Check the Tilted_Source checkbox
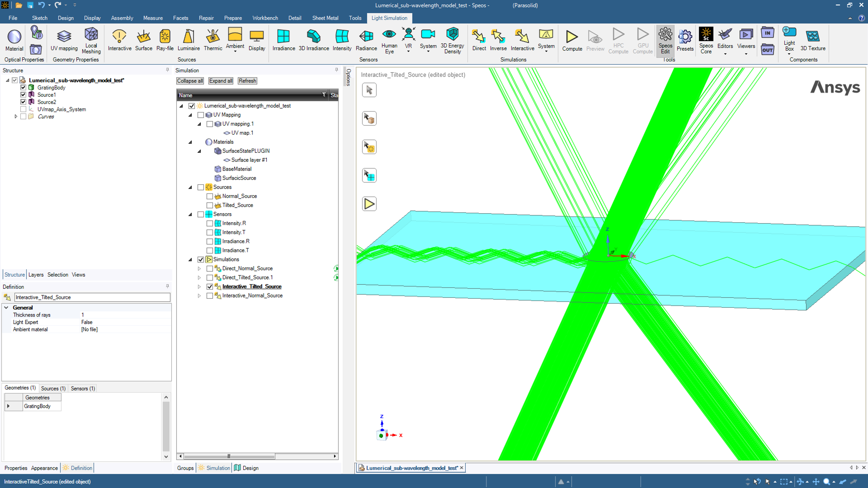The image size is (868, 488). coord(210,205)
